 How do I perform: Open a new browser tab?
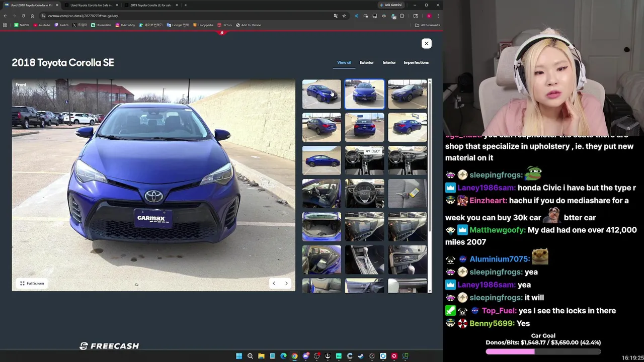186,5
